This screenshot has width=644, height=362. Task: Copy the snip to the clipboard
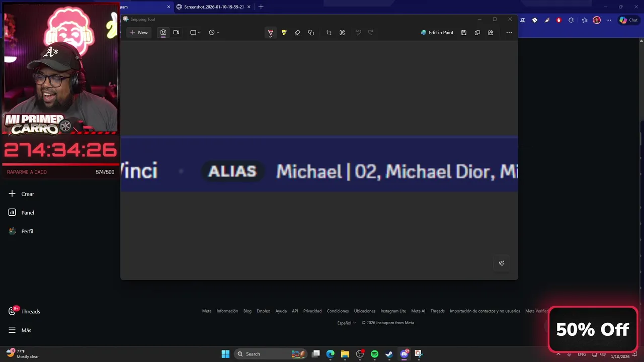pos(477,33)
